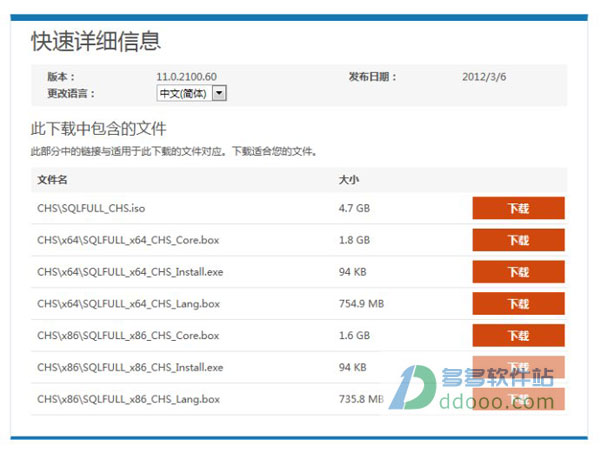
Task: Click version number 11.0.2100.60
Action: pos(186,77)
